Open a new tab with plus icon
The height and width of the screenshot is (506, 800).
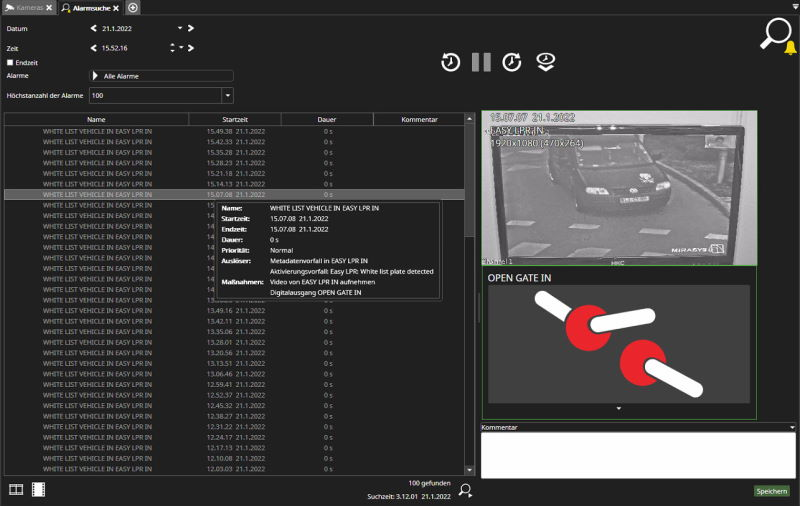(x=133, y=8)
